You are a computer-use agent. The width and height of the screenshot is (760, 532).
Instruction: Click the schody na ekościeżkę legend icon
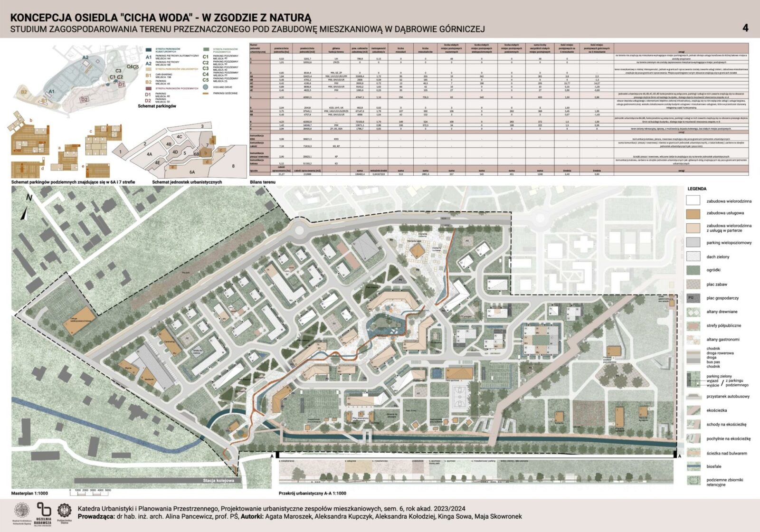693,424
